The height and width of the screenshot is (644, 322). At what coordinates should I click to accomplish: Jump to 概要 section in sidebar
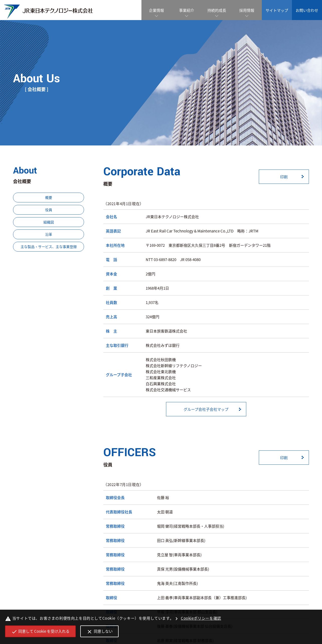(48, 198)
